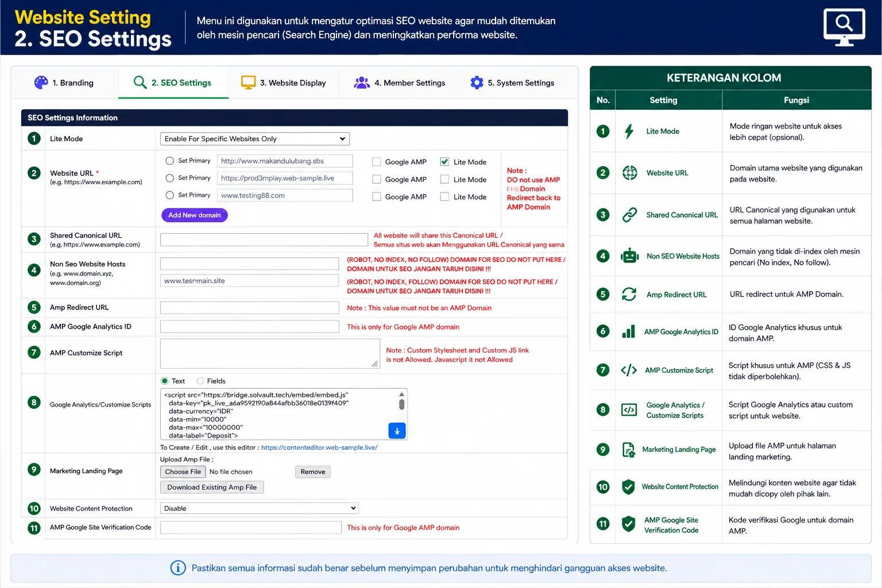Select Set Primary for prod3mplay.web-sample.live domain
The width and height of the screenshot is (882, 588).
(169, 178)
